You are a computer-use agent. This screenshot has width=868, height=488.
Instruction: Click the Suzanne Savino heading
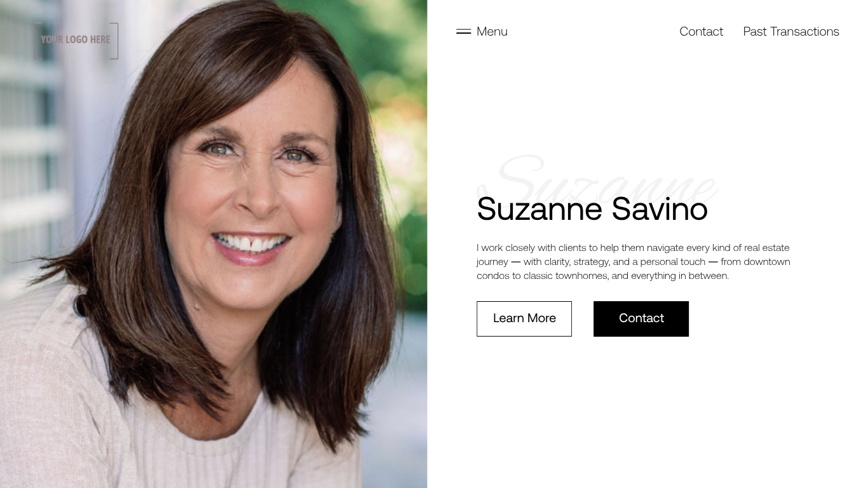[592, 208]
